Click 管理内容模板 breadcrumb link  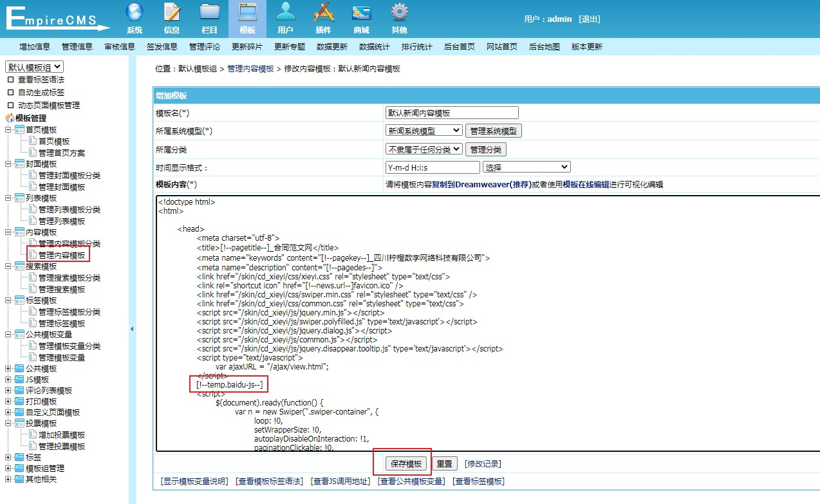coord(250,68)
